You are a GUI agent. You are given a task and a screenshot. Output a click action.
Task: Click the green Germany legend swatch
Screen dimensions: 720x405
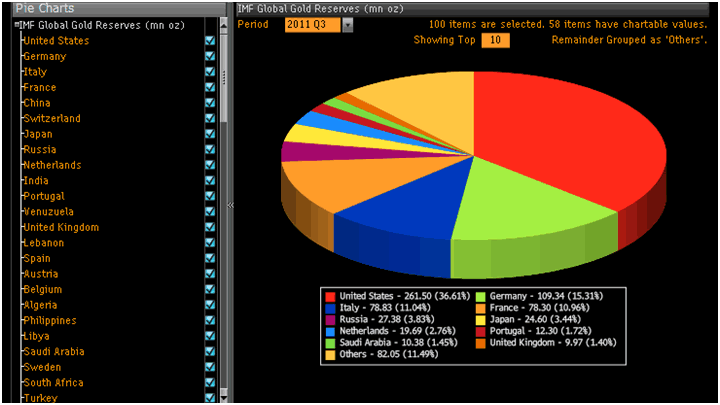coord(480,296)
